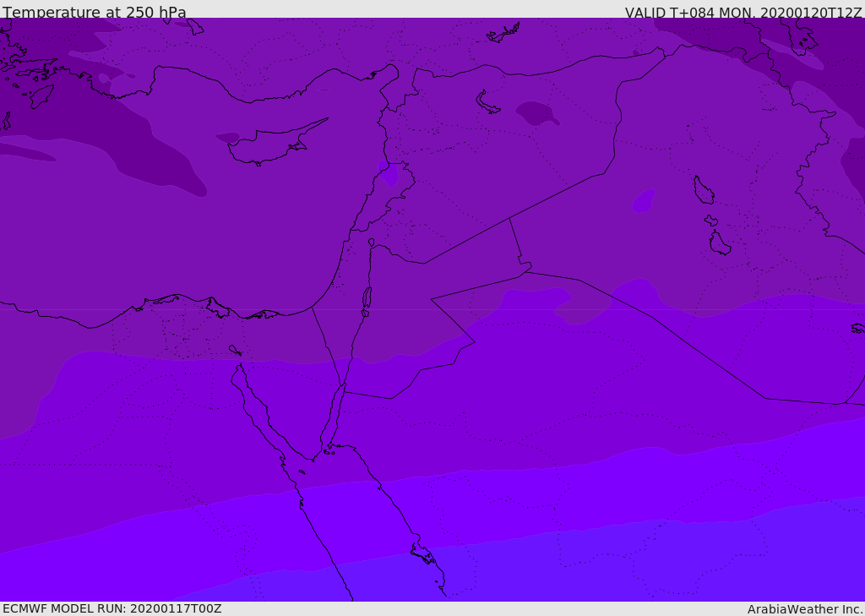This screenshot has width=865, height=616.
Task: Click the 'ECMWF MODEL RUN: 20200117T00Z' footer text
Action: pyautogui.click(x=112, y=608)
